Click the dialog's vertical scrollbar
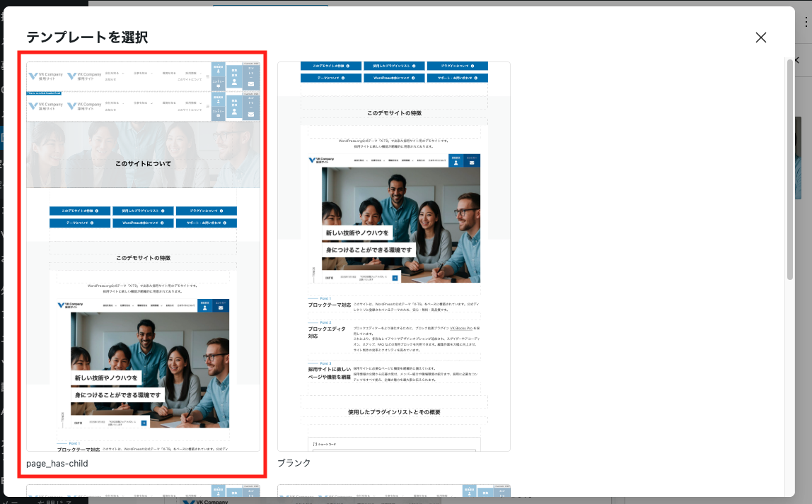812x504 pixels. [789, 170]
